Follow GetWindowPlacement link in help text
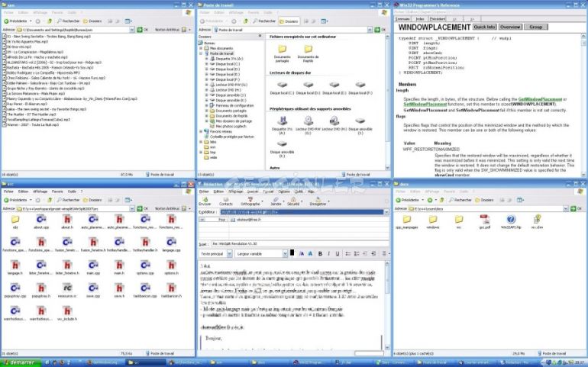588x367 pixels. pyautogui.click(x=540, y=99)
